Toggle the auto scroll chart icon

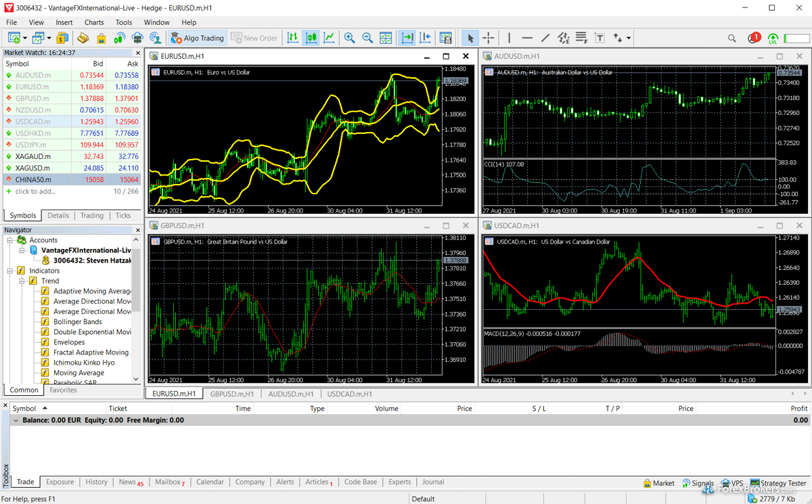point(407,38)
